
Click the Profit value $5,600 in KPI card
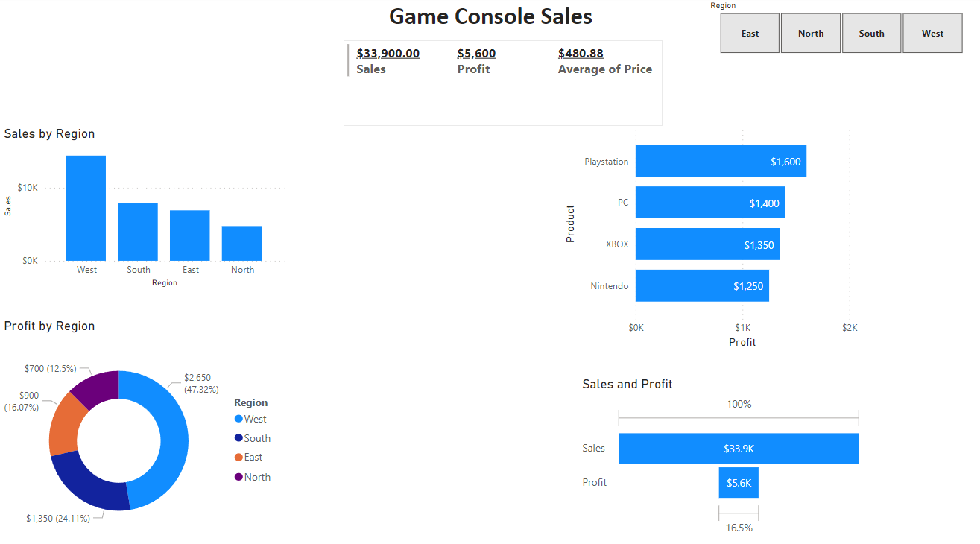(477, 53)
